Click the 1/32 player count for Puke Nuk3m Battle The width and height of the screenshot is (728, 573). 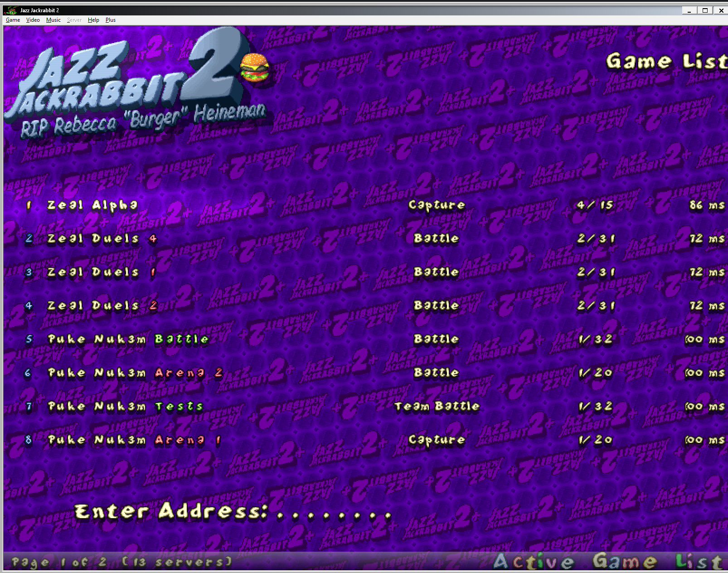click(x=596, y=339)
